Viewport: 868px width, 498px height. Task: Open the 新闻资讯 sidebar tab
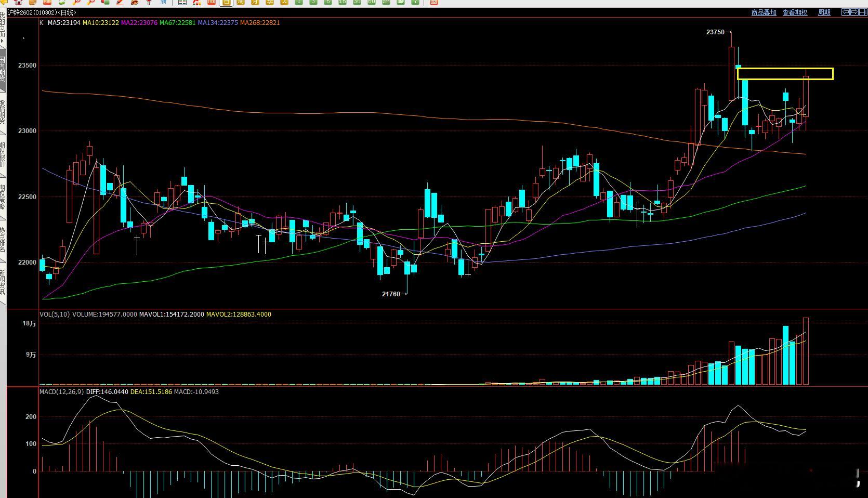pos(3,283)
